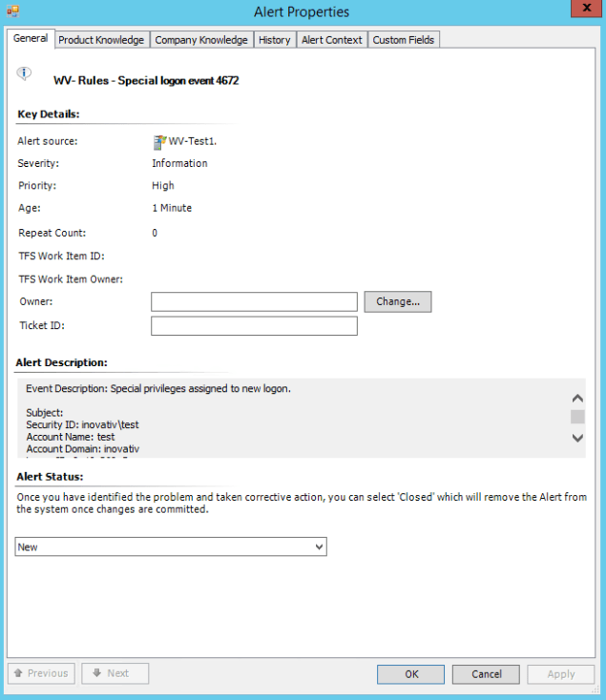This screenshot has width=606, height=700.
Task: Confirm with the OK button
Action: (411, 674)
